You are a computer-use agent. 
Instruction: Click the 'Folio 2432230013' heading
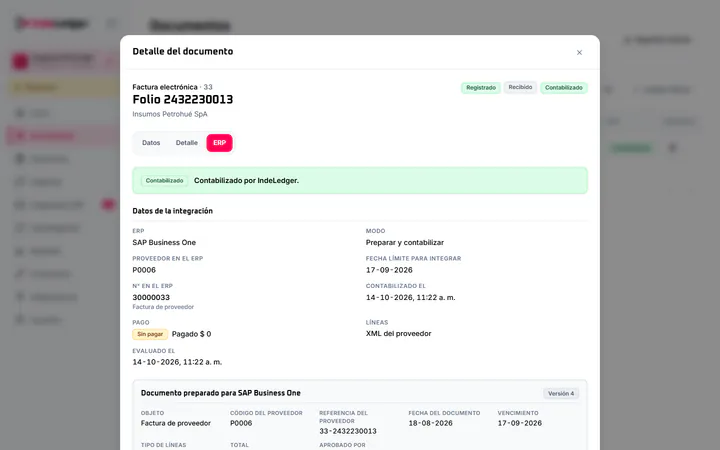183,100
